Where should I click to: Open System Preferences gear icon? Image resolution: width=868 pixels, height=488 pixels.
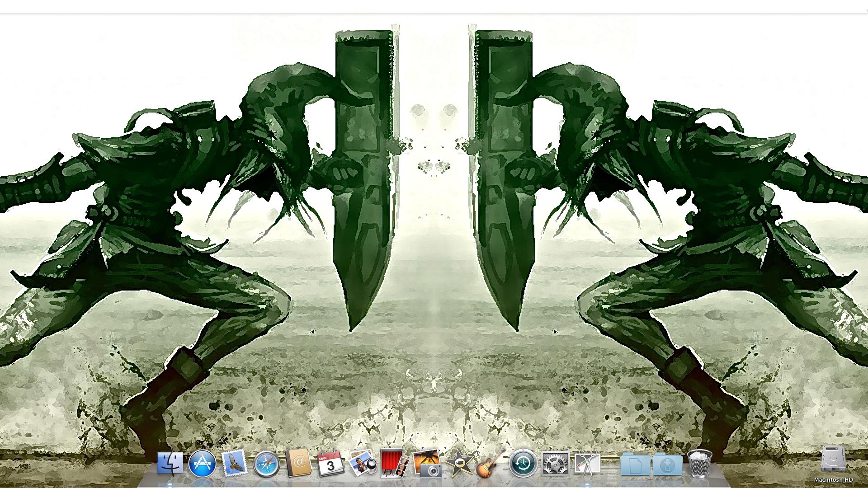coord(555,464)
